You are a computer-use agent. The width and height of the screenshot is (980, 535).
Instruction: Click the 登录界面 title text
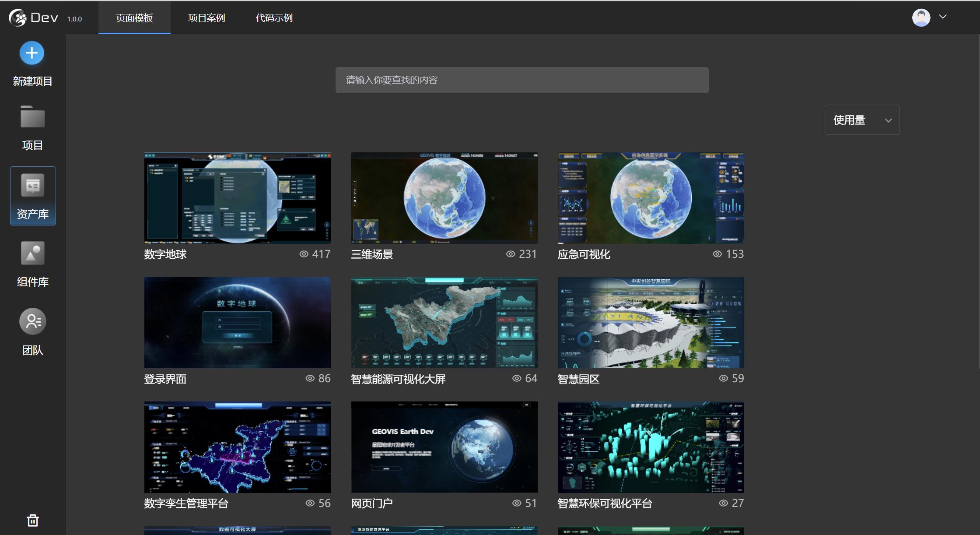click(x=165, y=379)
